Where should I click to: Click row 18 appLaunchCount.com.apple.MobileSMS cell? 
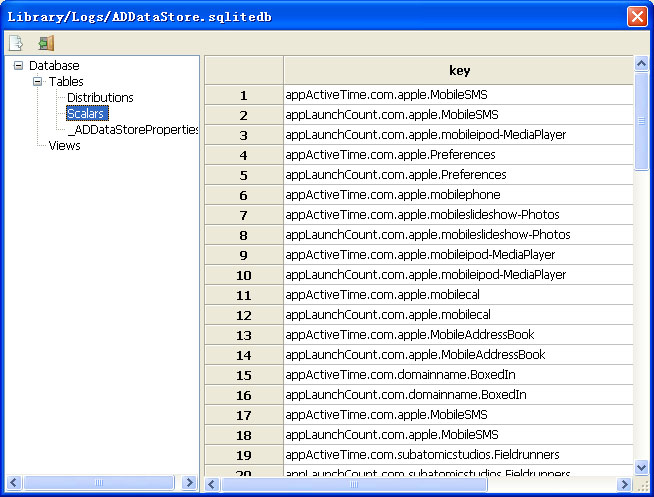(458, 435)
